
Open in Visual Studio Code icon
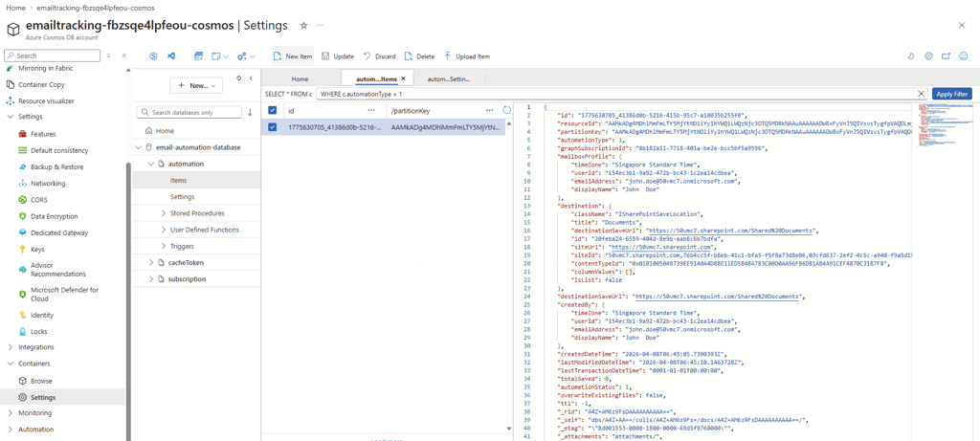coord(170,56)
